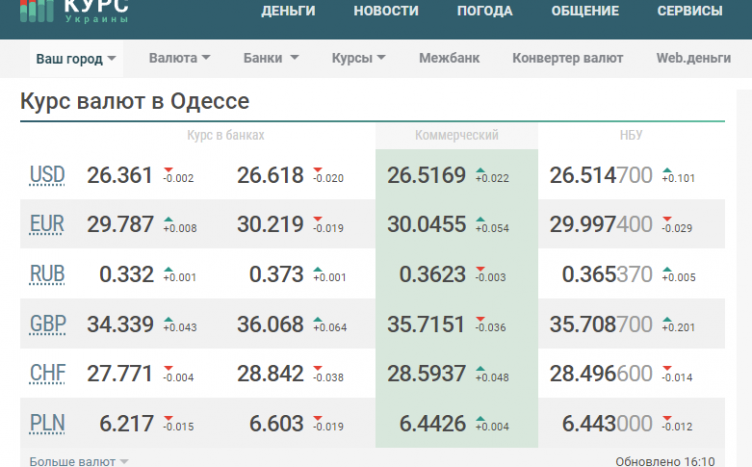The height and width of the screenshot is (467, 752).
Task: Go to the Новости section
Action: (x=386, y=11)
